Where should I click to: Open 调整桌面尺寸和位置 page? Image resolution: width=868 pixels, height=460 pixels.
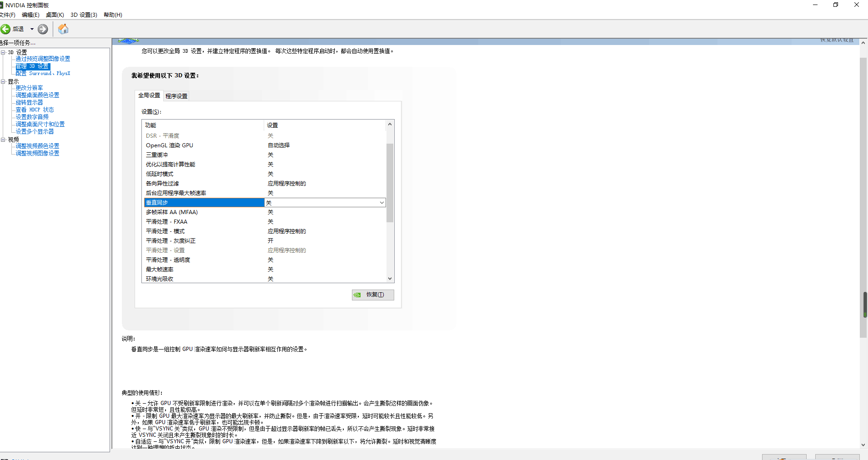40,125
